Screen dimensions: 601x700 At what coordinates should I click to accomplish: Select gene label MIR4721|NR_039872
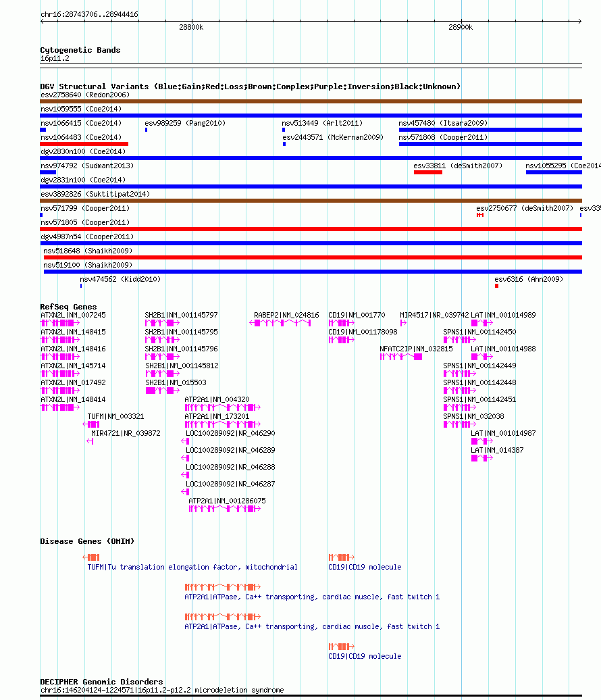[x=126, y=434]
